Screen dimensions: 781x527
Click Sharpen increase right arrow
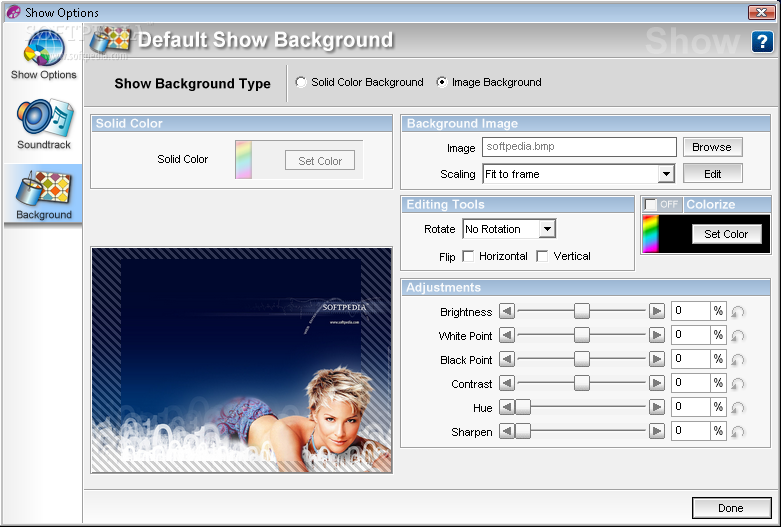tap(656, 431)
